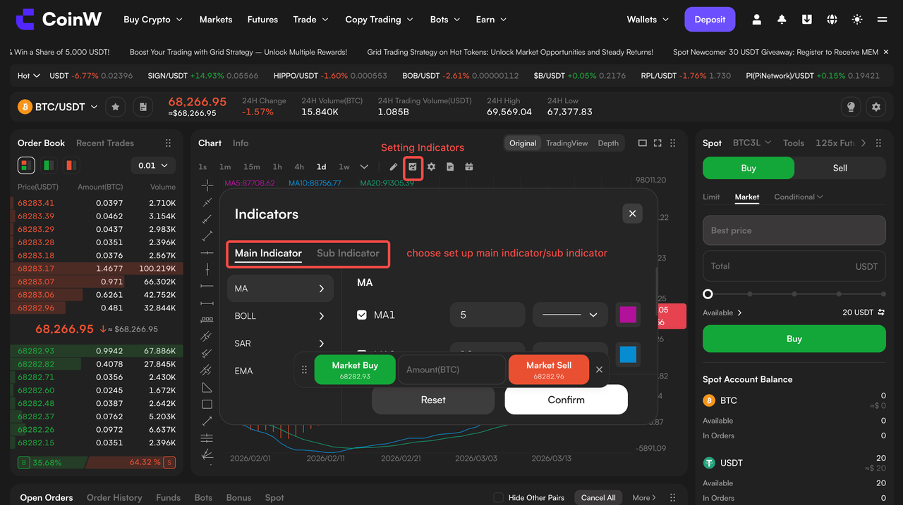Click the Deposit button
Viewport: 904px width, 506px height.
point(710,20)
